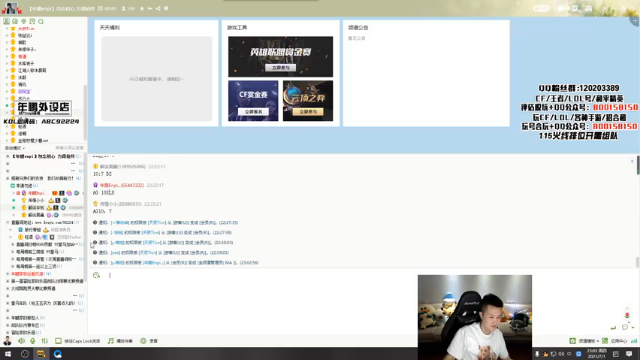Click the 播放伴奏 music note icon
Image resolution: width=640 pixels, height=360 pixels.
[x=111, y=340]
